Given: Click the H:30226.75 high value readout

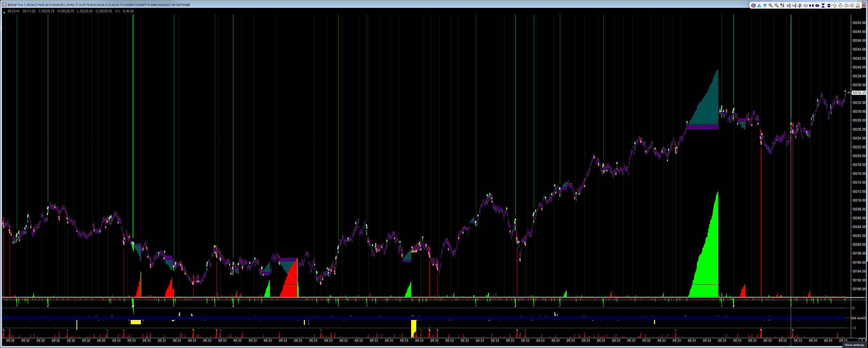Looking at the screenshot, I should [66, 11].
